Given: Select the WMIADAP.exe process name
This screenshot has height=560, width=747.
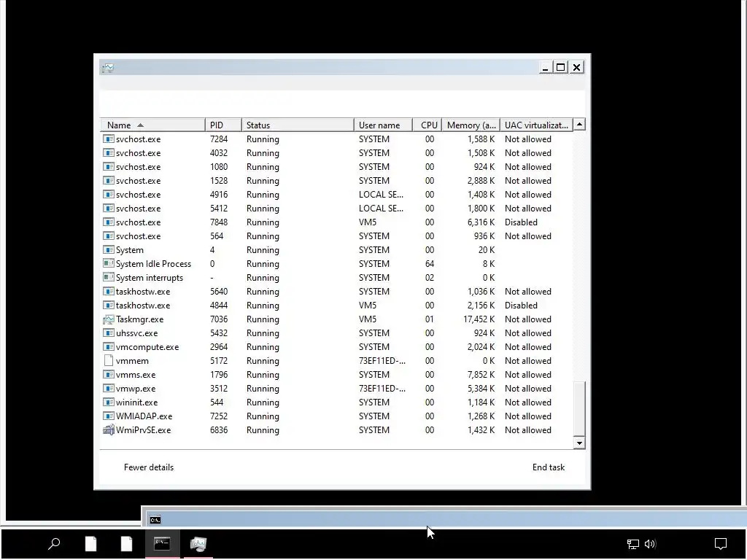Looking at the screenshot, I should point(144,416).
